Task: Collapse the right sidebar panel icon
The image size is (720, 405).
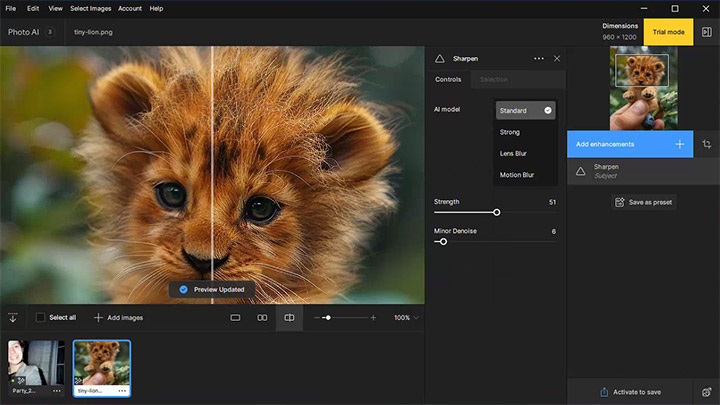Action: [706, 32]
